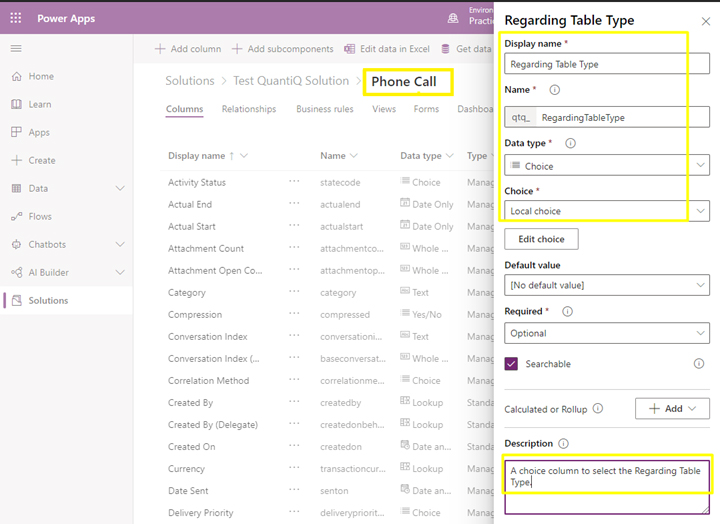The height and width of the screenshot is (524, 720).
Task: Open the Display name column sort dropdown
Action: pyautogui.click(x=244, y=156)
